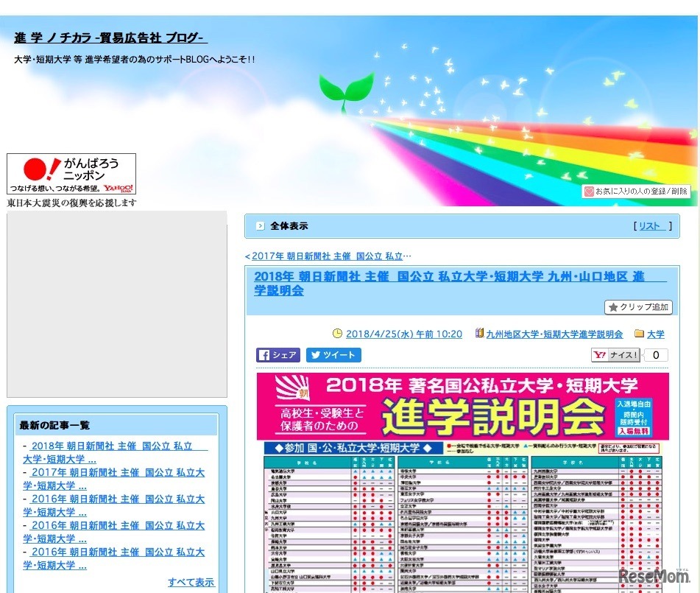The height and width of the screenshot is (593, 700).
Task: Open the リスト link in header bar
Action: click(x=652, y=226)
